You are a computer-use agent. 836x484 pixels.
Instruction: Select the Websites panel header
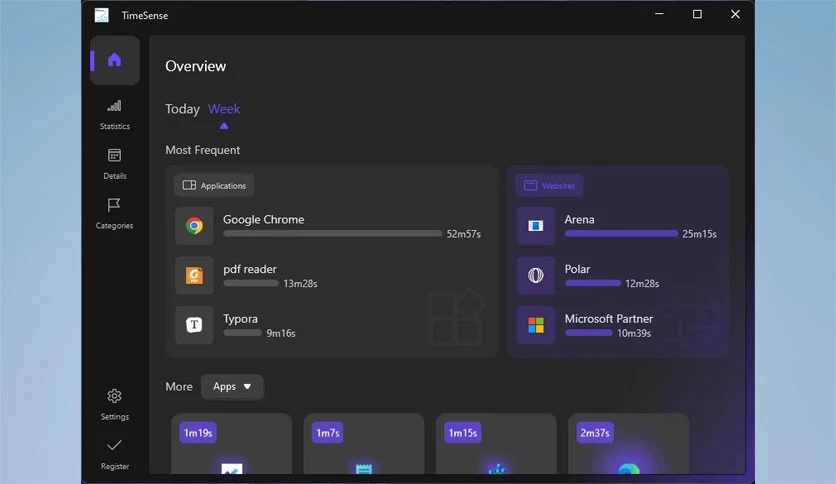pos(549,185)
